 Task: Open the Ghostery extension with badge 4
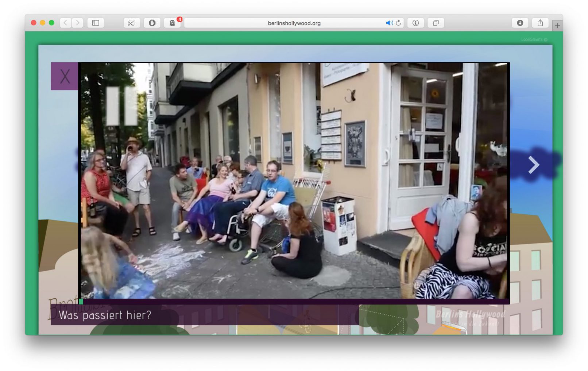[x=172, y=23]
